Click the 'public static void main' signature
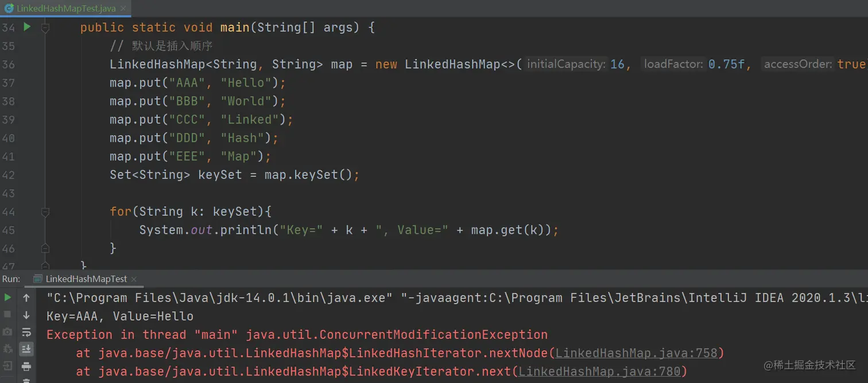Image resolution: width=868 pixels, height=383 pixels. [227, 28]
